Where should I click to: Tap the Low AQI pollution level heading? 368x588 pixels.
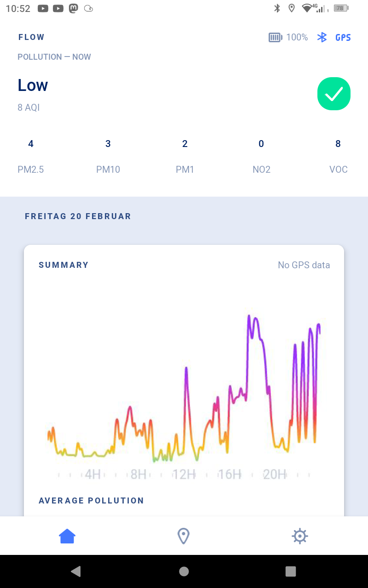(33, 85)
